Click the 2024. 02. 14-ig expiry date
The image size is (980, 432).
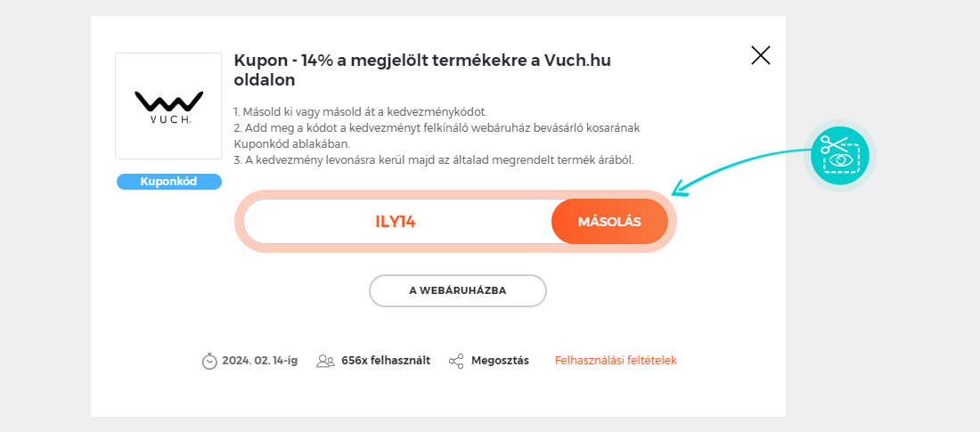click(259, 361)
